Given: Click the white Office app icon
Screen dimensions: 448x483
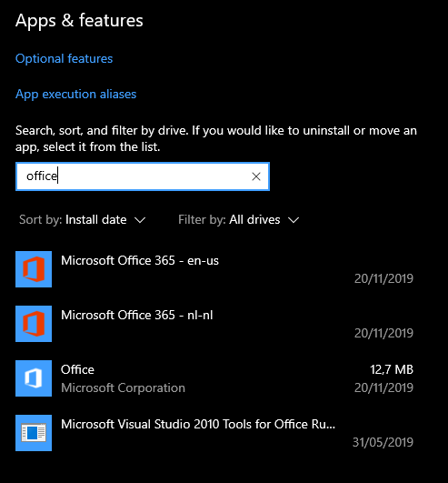Looking at the screenshot, I should coord(34,378).
